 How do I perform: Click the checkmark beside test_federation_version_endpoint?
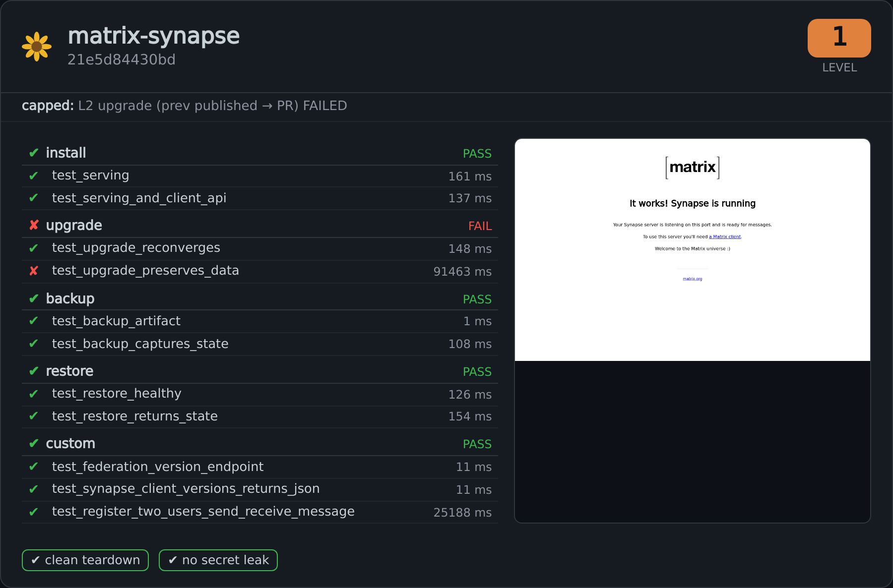click(x=34, y=467)
